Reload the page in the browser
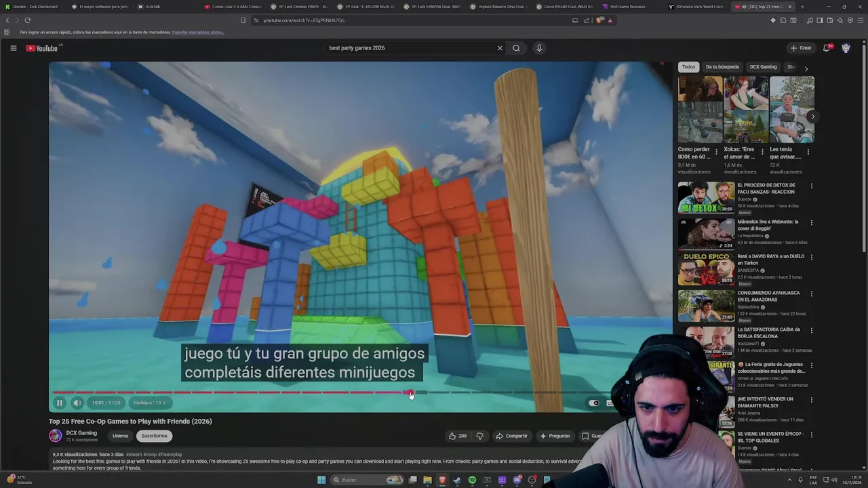 tap(28, 20)
